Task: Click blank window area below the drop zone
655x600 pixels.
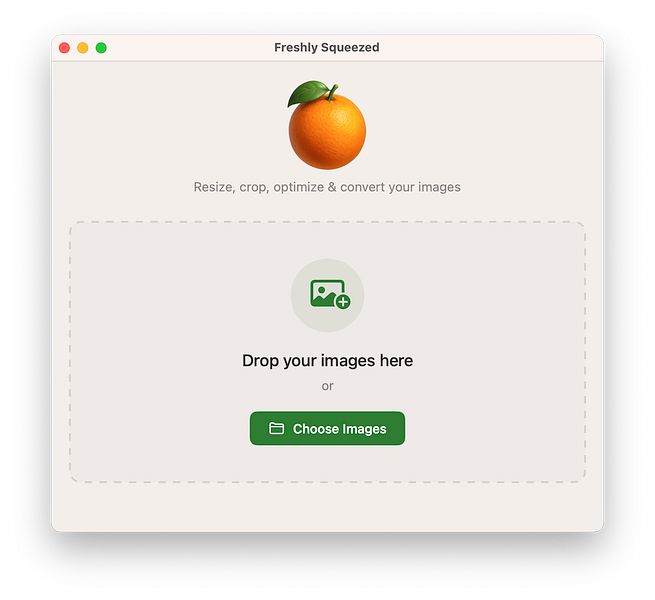Action: [x=327, y=506]
